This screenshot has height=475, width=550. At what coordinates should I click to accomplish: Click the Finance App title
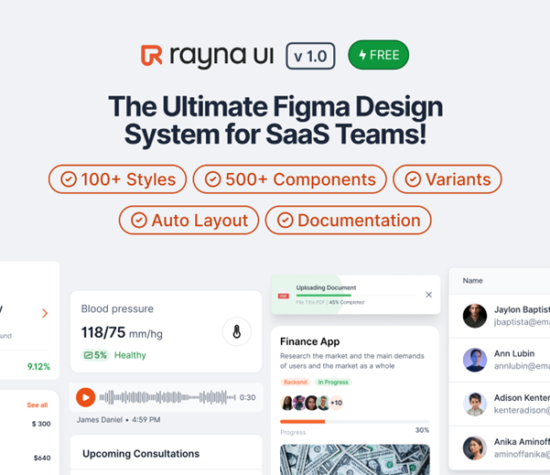click(x=310, y=341)
